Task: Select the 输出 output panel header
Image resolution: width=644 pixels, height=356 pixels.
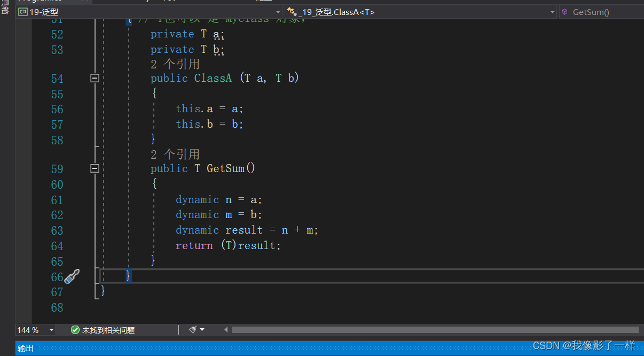Action: (x=25, y=347)
